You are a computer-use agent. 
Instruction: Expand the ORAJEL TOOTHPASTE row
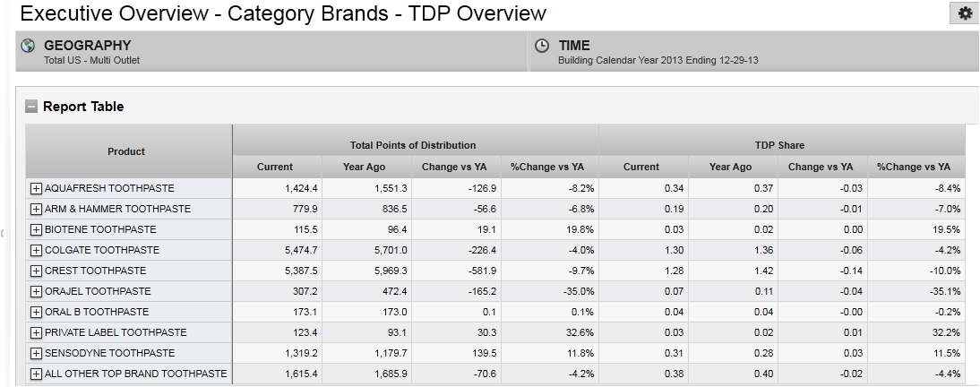[37, 291]
